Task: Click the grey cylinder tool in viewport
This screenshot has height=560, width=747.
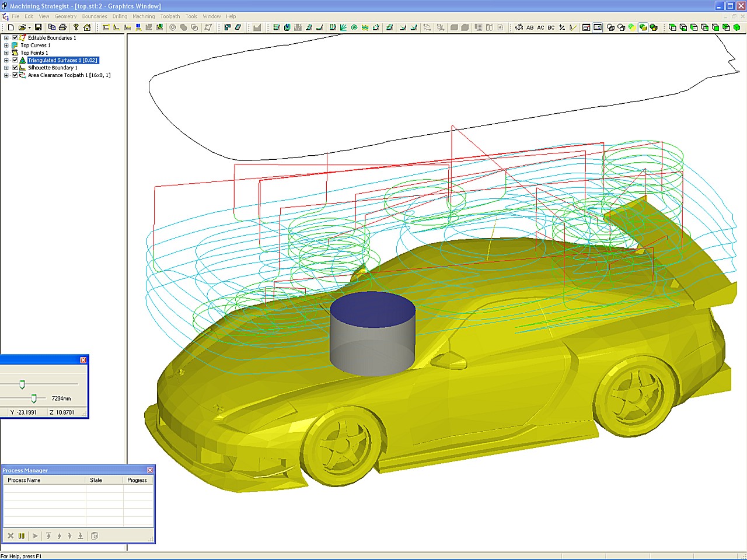Action: [x=373, y=334]
